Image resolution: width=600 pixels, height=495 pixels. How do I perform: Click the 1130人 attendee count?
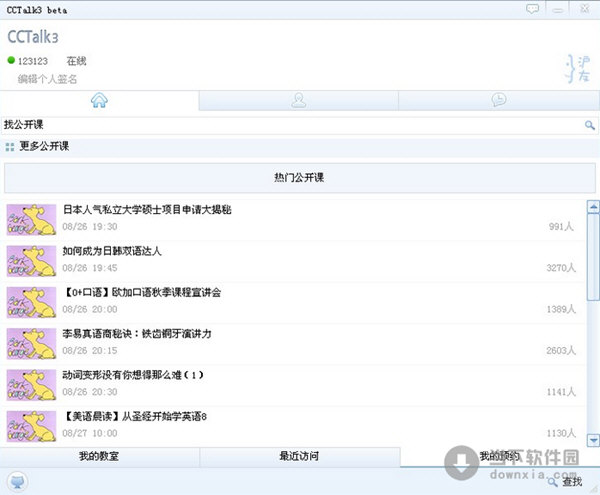coord(561,433)
